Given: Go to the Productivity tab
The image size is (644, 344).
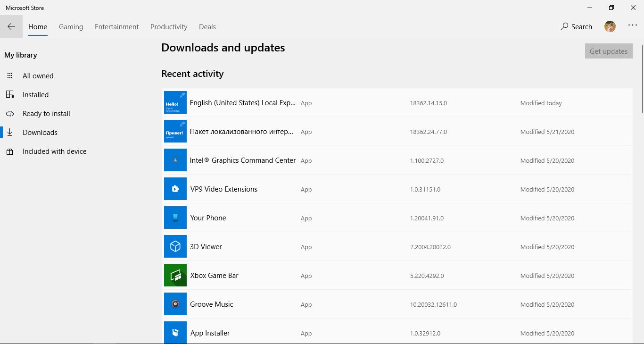Looking at the screenshot, I should click(x=169, y=27).
